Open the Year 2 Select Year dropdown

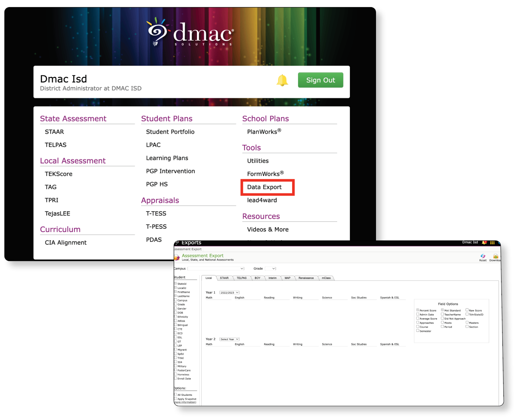(229, 339)
